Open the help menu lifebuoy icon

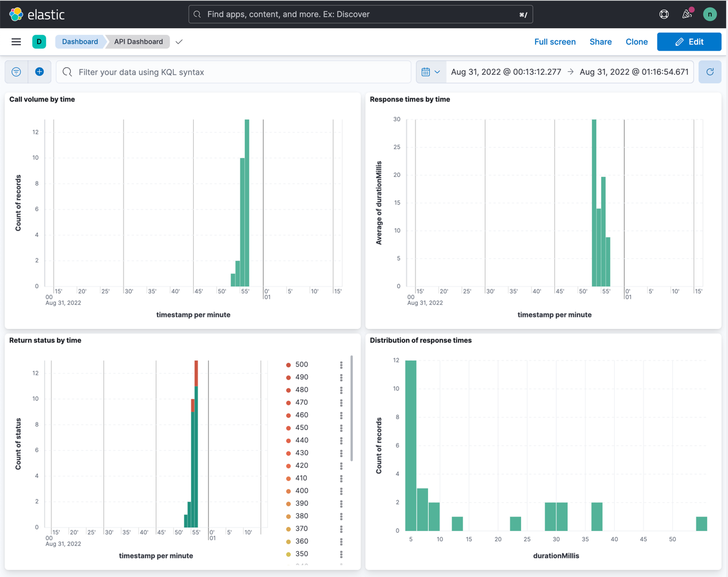[x=664, y=14]
